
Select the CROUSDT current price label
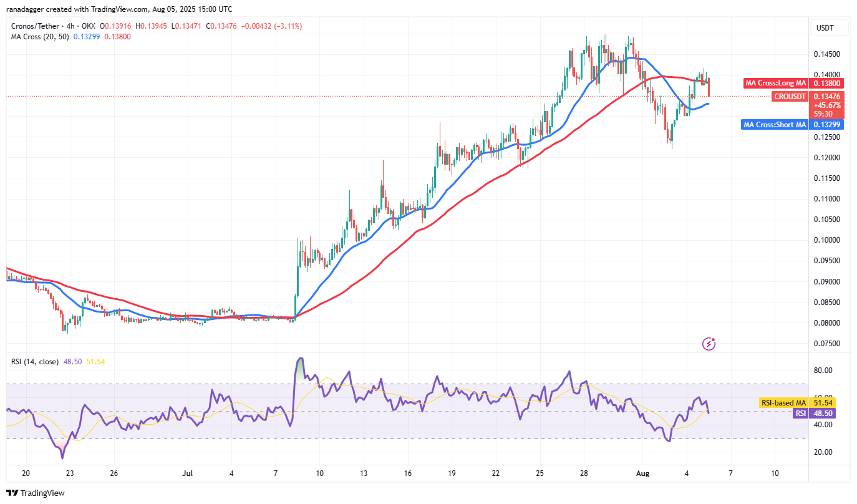pos(790,97)
